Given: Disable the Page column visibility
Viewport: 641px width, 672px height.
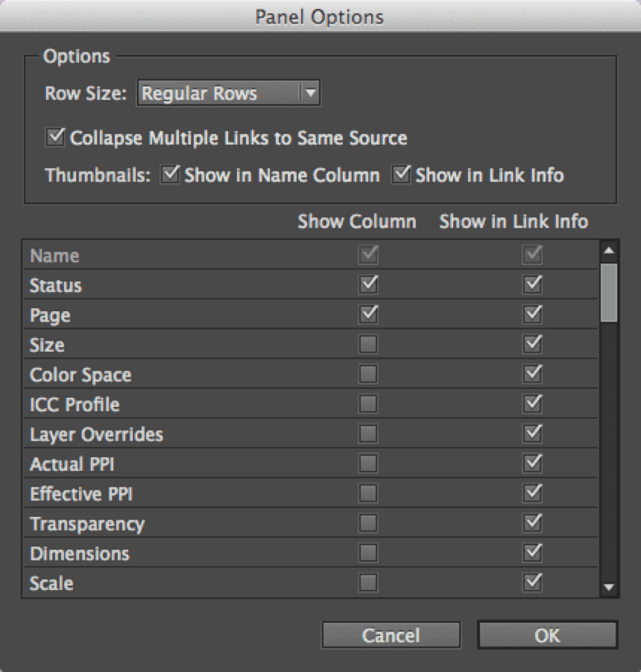Looking at the screenshot, I should (x=367, y=314).
